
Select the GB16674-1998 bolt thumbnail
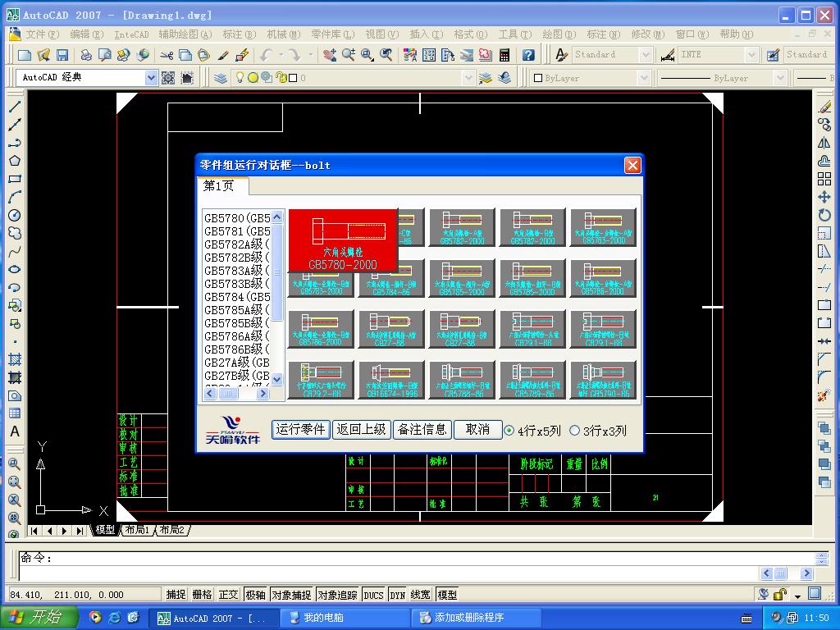[391, 380]
